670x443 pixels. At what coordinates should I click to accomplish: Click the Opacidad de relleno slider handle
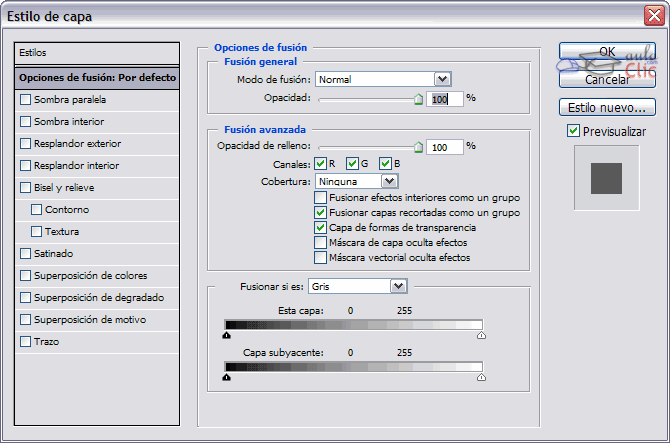tap(419, 146)
